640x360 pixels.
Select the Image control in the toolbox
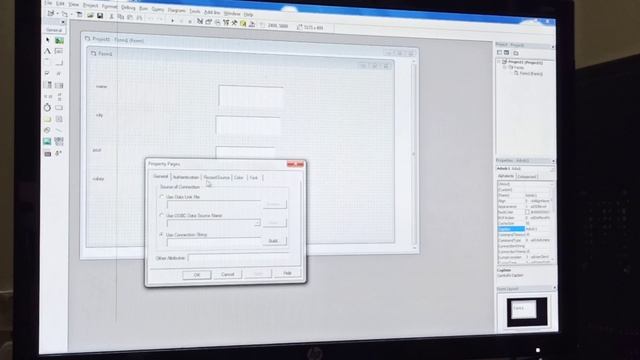47,142
